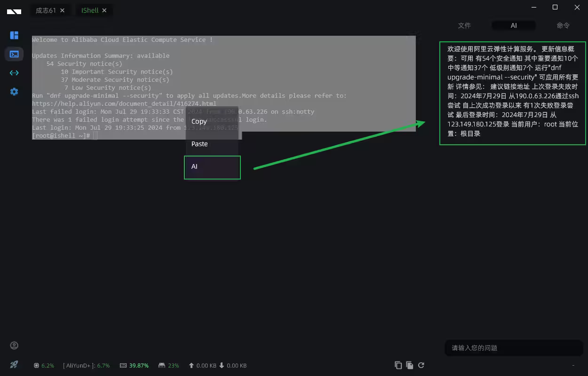Click the rocket icon in sidebar
The image size is (588, 376).
pos(14,364)
